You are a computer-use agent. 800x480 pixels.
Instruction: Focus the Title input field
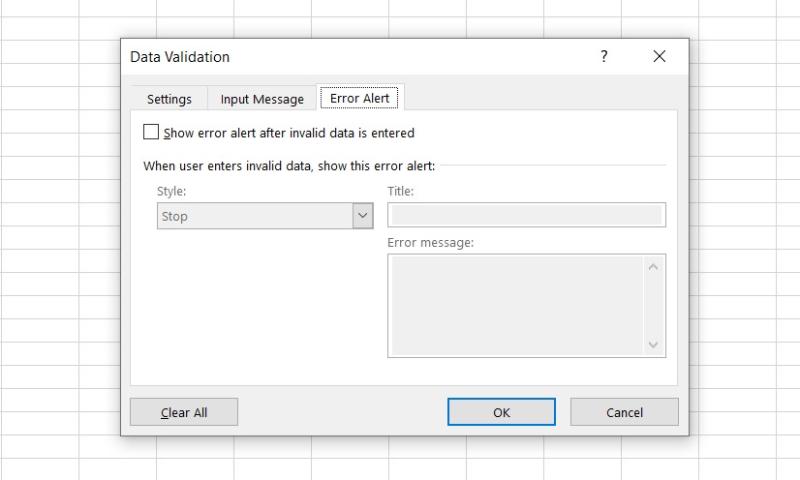(x=526, y=215)
